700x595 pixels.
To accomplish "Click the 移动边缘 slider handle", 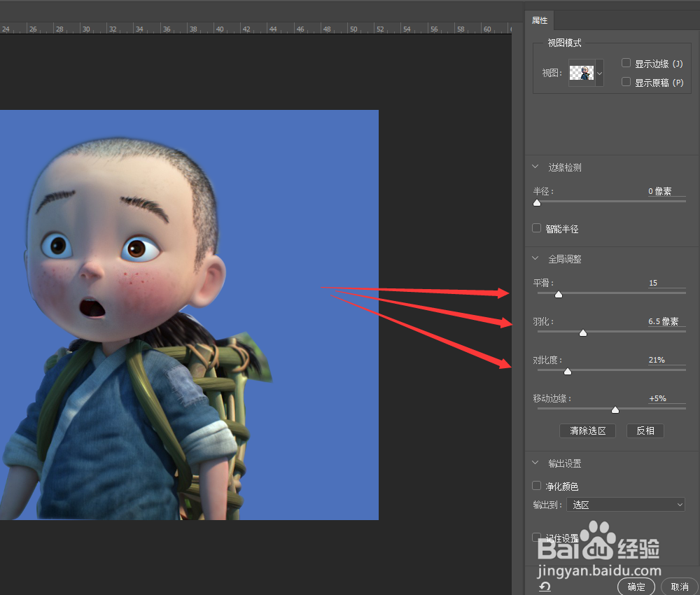I will pos(615,409).
